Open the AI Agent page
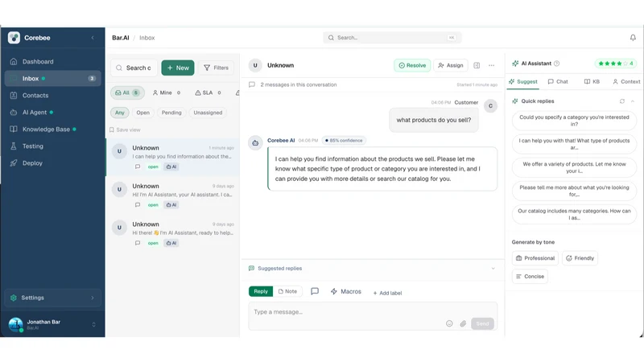The height and width of the screenshot is (362, 644). (x=52, y=112)
